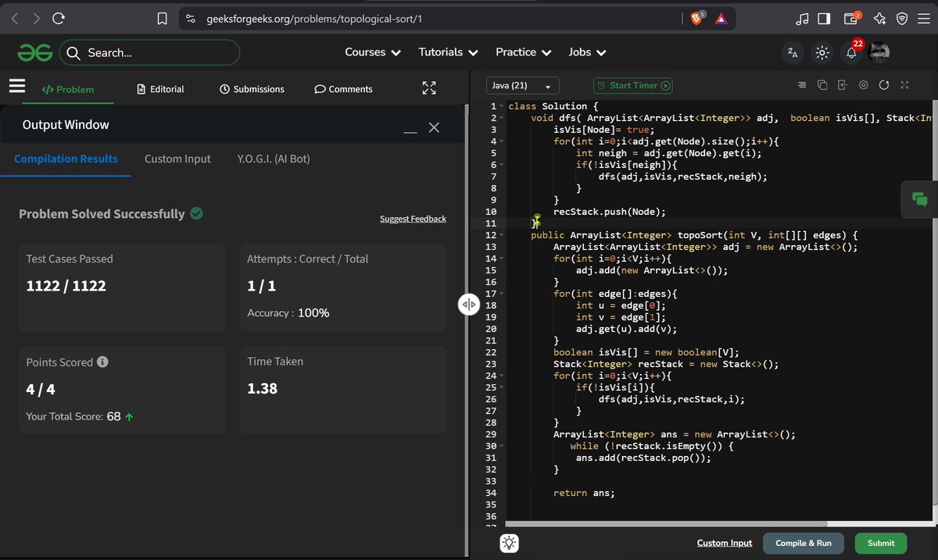
Task: Bookmark this page
Action: point(162,18)
